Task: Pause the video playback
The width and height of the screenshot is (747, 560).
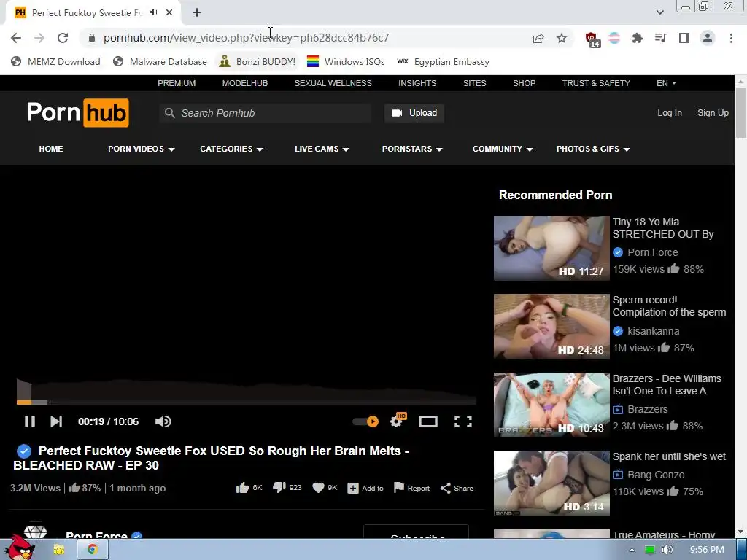Action: [29, 421]
